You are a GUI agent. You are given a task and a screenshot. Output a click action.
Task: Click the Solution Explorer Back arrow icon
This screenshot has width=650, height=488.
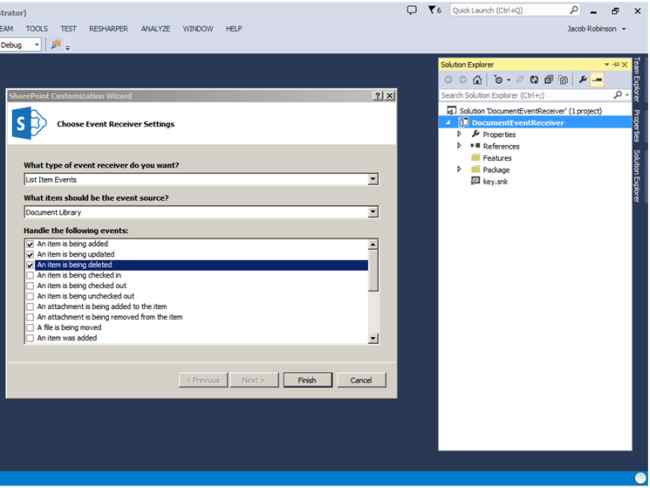click(x=448, y=80)
